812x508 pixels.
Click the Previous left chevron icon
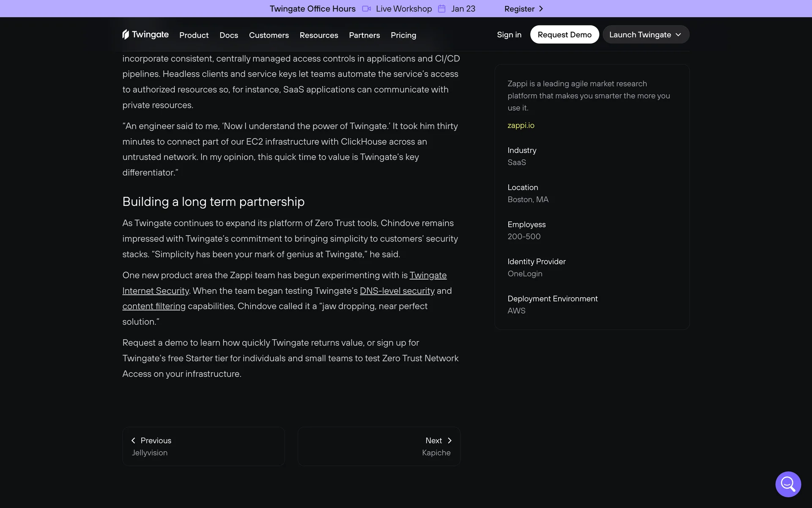pos(133,440)
